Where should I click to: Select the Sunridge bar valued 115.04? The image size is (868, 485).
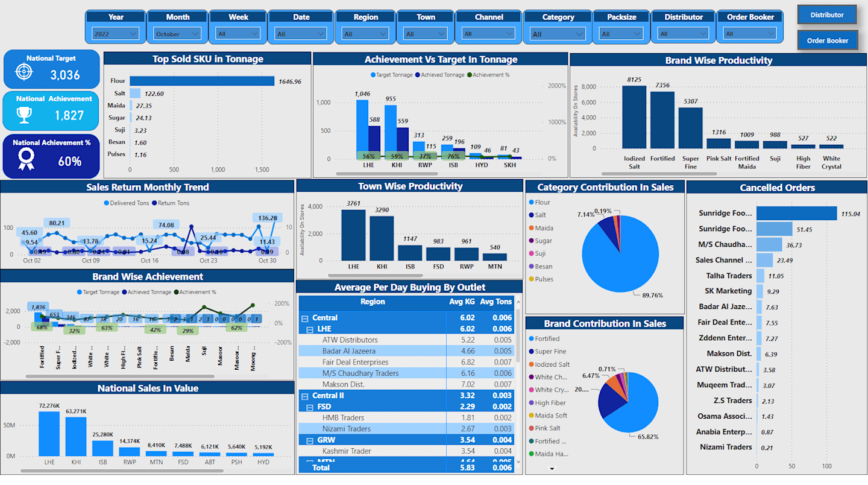click(x=797, y=214)
